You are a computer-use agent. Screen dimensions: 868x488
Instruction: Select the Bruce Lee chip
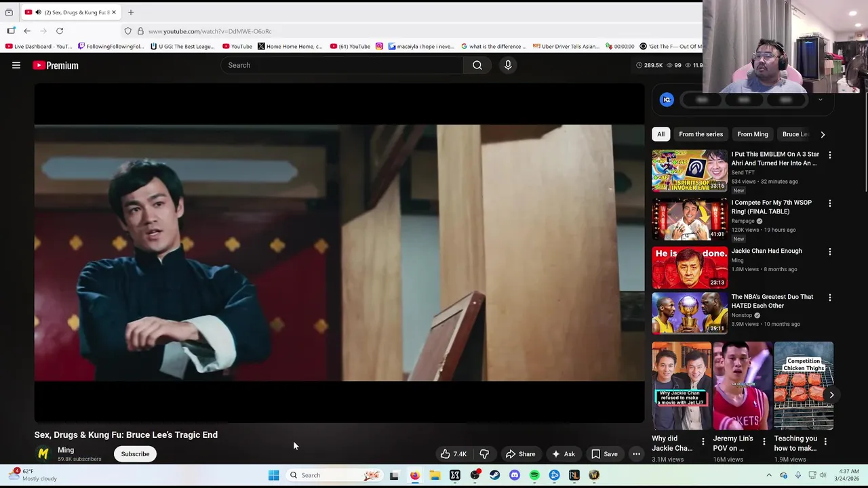[x=795, y=134]
